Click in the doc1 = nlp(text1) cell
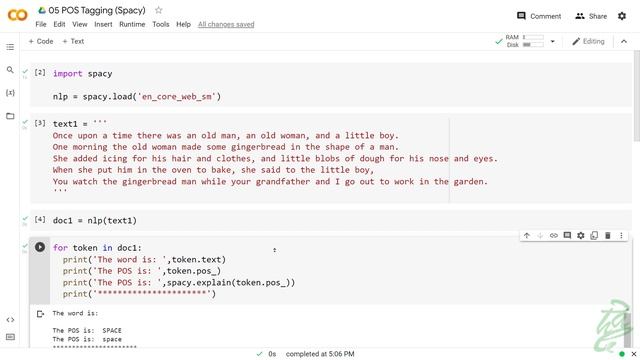Viewport: 640px width, 360px height. (331, 220)
